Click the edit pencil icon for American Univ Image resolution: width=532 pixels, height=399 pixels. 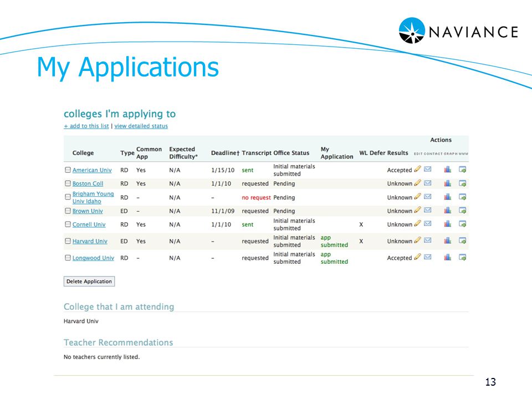(418, 169)
